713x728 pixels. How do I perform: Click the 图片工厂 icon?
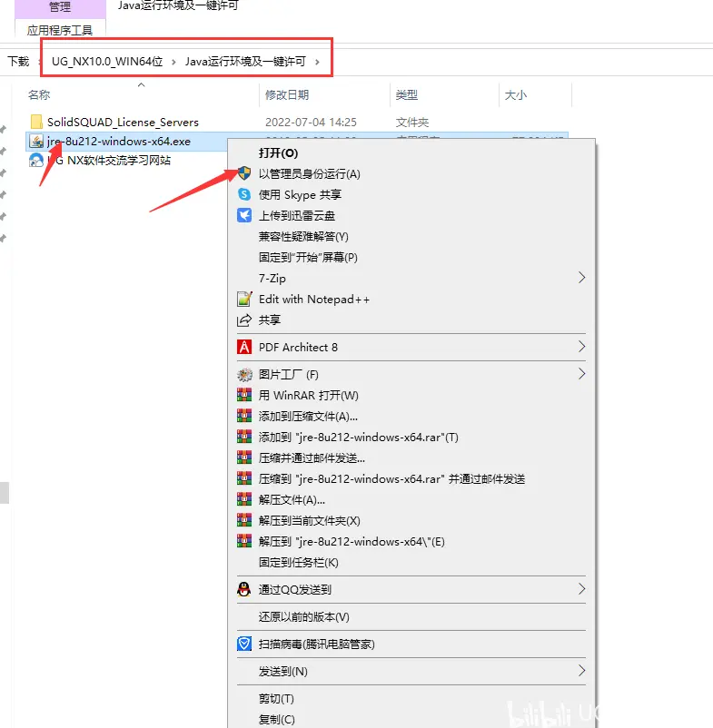(244, 374)
